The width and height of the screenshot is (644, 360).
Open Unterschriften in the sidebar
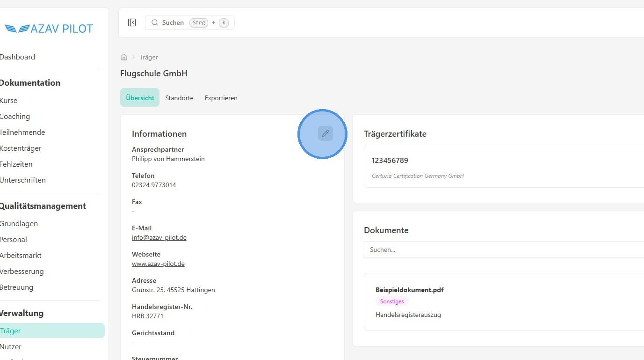coord(23,180)
